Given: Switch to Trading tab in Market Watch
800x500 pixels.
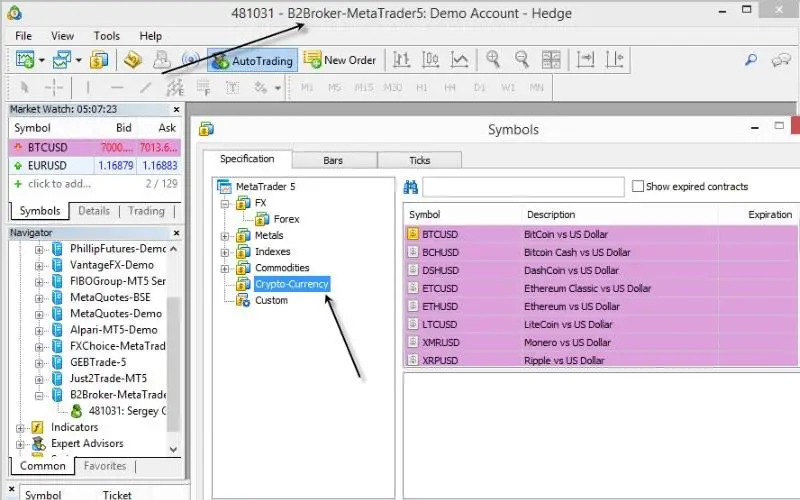Looking at the screenshot, I should (146, 211).
